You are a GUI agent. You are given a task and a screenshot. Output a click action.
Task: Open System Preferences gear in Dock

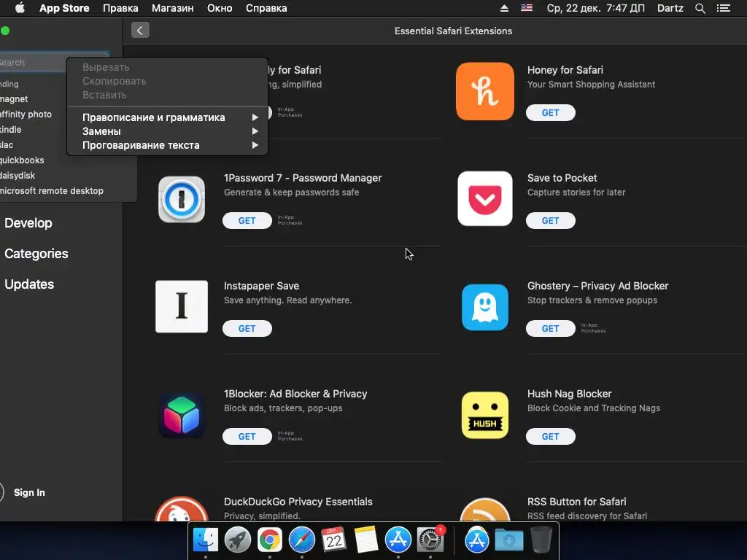(430, 540)
